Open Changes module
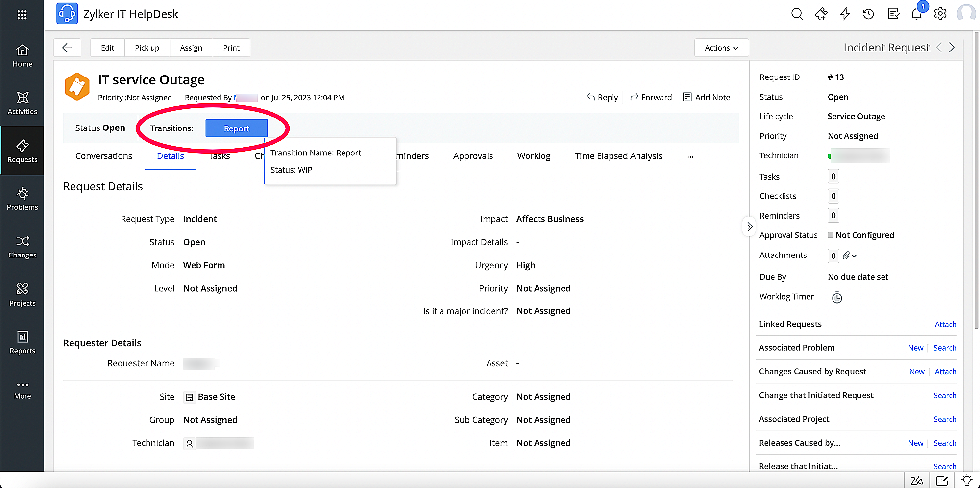980x488 pixels. click(x=23, y=247)
